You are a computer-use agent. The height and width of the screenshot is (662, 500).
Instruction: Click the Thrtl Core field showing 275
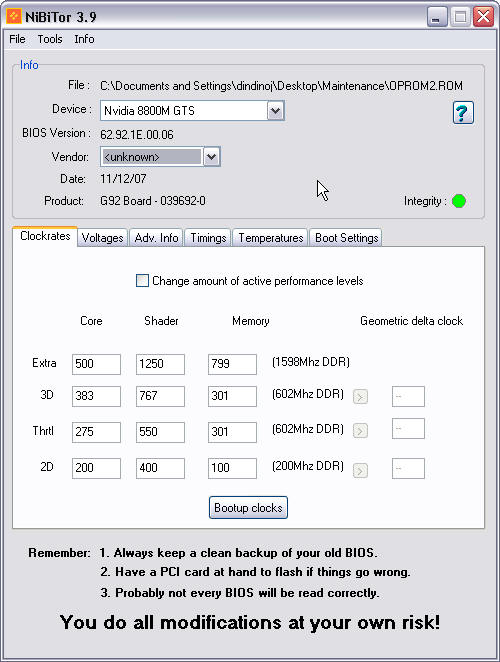click(x=96, y=432)
